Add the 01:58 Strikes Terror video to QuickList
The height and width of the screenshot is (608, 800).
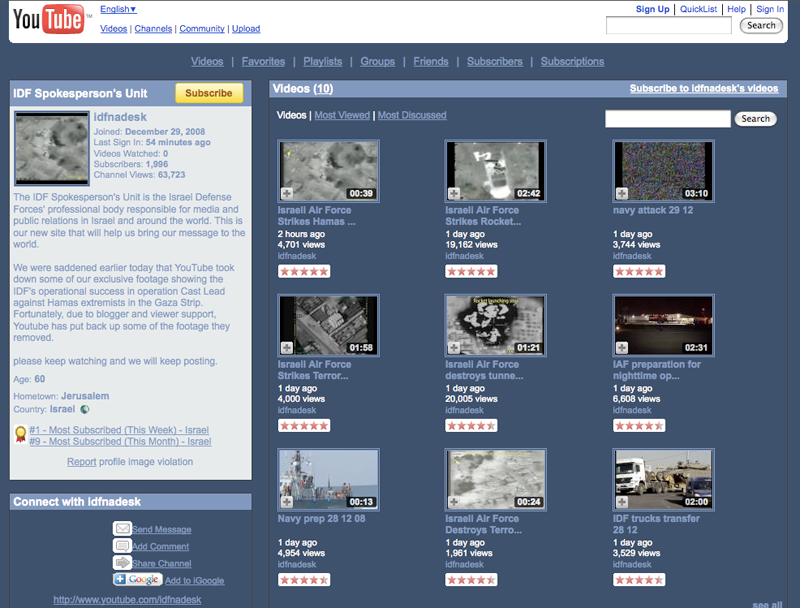(x=287, y=348)
